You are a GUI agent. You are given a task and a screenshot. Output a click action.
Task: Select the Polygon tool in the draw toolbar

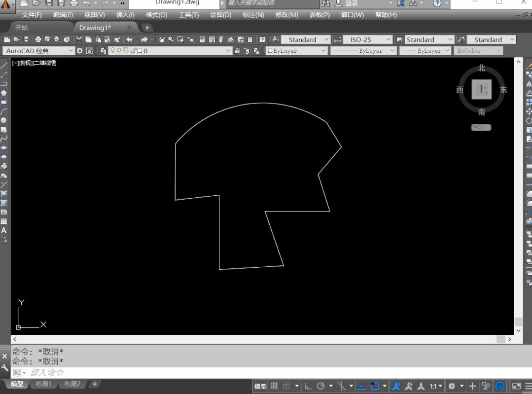tap(4, 93)
